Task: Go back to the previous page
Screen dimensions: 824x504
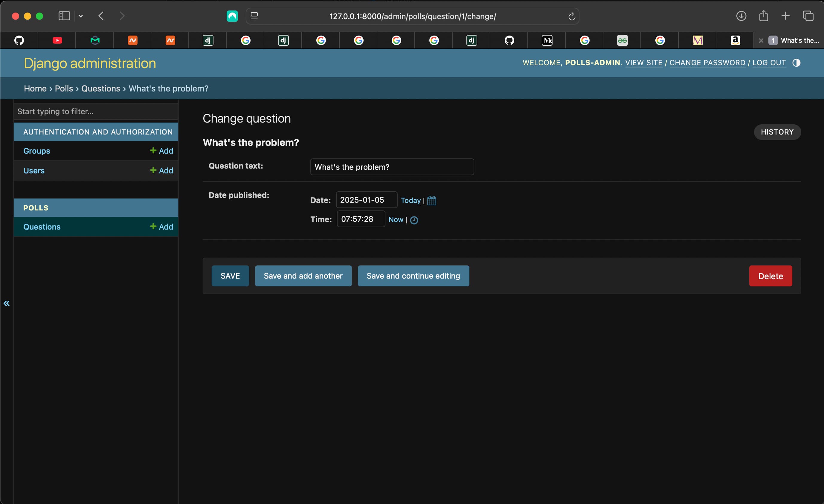Action: point(101,16)
